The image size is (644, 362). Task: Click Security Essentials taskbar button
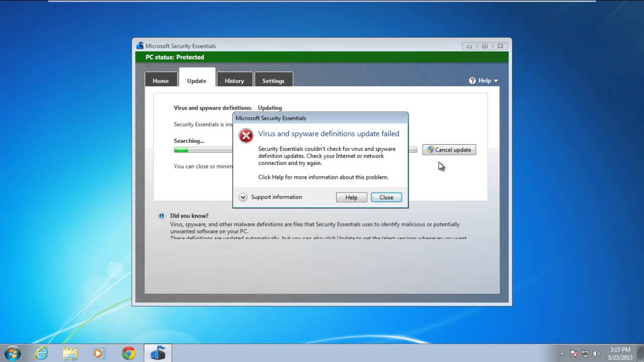(x=158, y=353)
